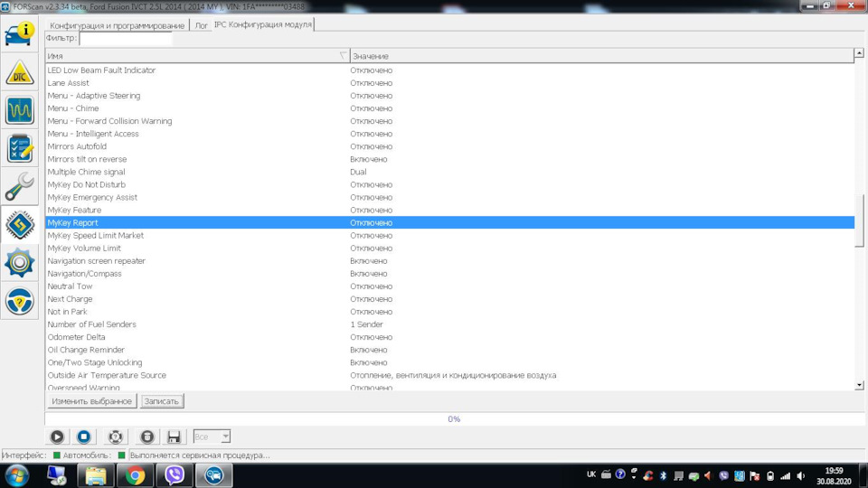Select 'Navigation/Compass' row

(x=449, y=274)
